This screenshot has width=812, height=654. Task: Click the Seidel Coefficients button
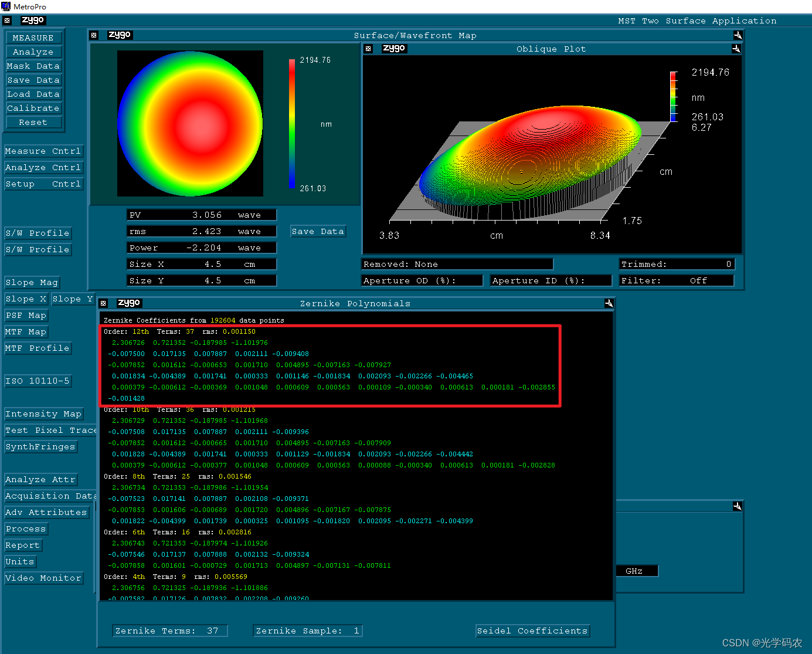[x=532, y=631]
